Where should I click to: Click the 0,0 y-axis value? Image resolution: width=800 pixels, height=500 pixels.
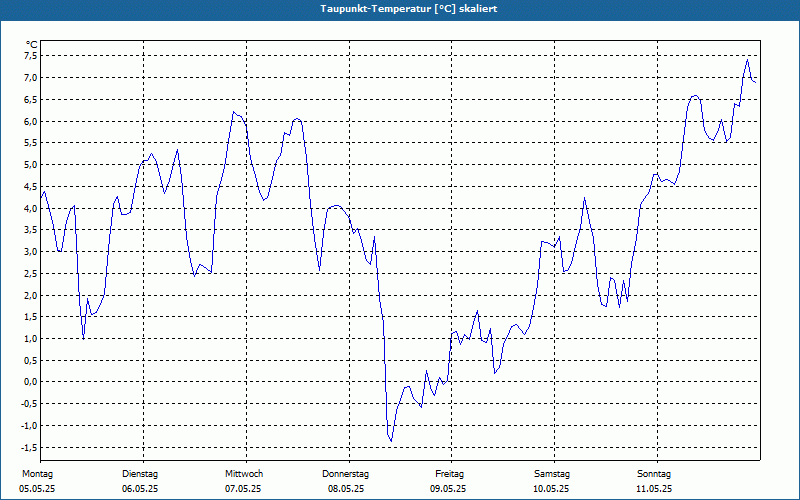[31, 382]
